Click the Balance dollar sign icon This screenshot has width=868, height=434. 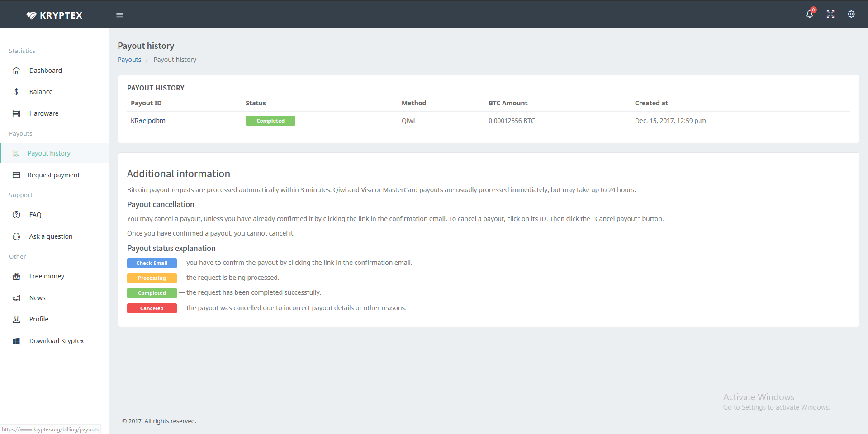click(17, 92)
